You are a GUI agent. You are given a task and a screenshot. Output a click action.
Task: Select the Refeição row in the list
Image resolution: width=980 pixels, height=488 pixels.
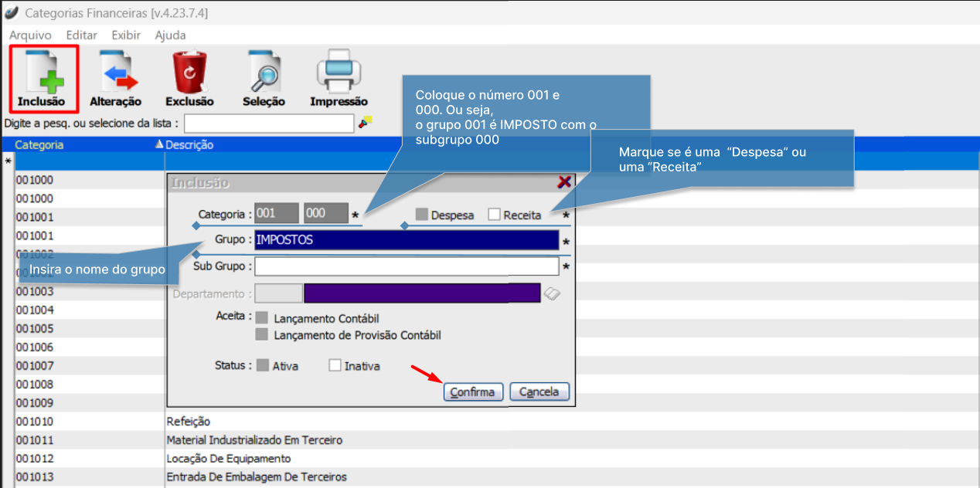(x=189, y=422)
